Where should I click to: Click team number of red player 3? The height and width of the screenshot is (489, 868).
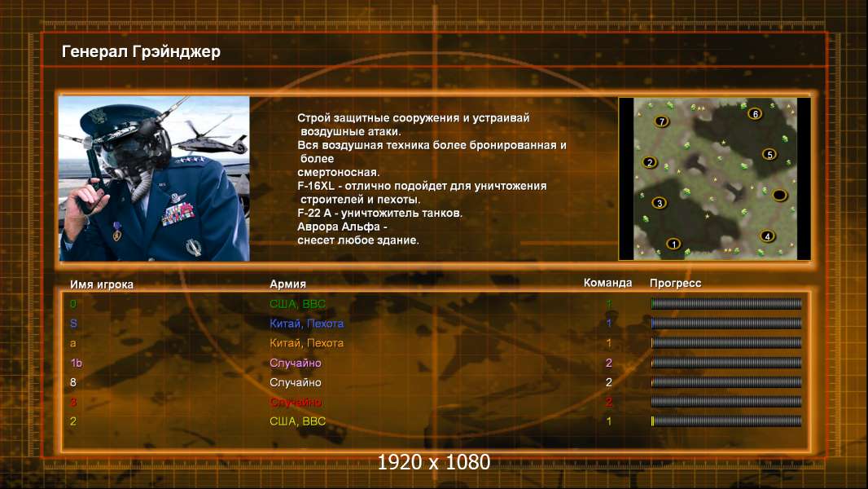(x=609, y=402)
